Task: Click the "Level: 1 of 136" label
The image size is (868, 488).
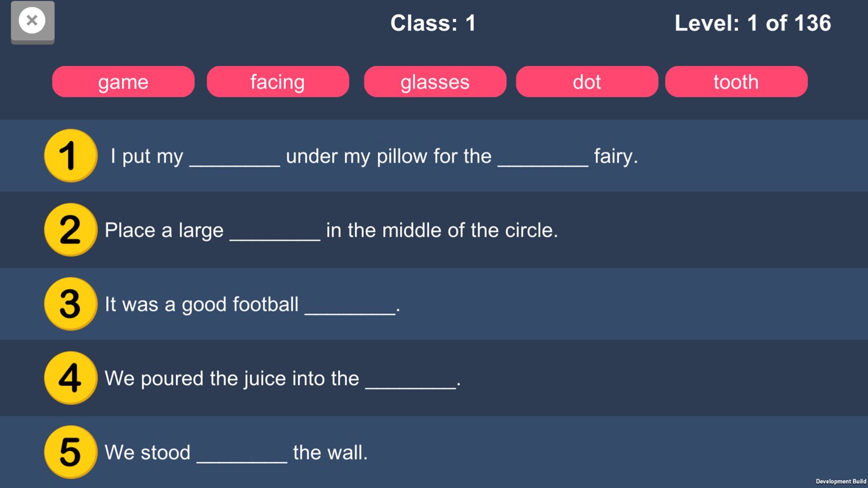Action: tap(752, 24)
